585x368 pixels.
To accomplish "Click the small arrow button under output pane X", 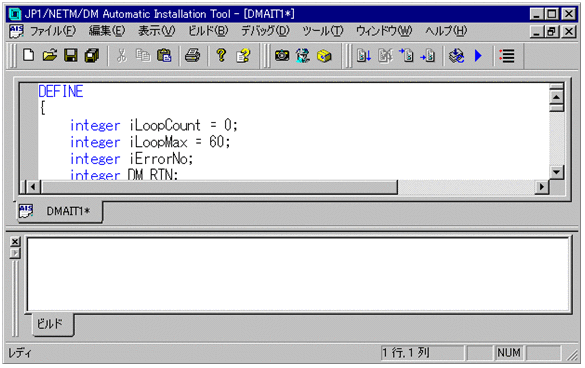I will (15, 253).
